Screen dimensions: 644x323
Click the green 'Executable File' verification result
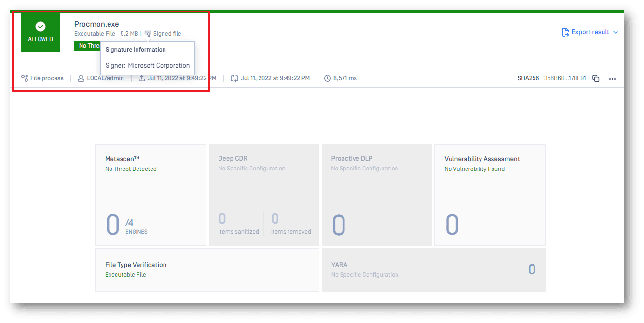[125, 275]
